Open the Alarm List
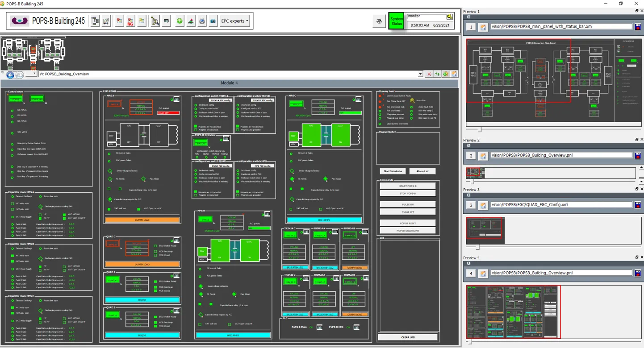644x348 pixels. click(422, 171)
